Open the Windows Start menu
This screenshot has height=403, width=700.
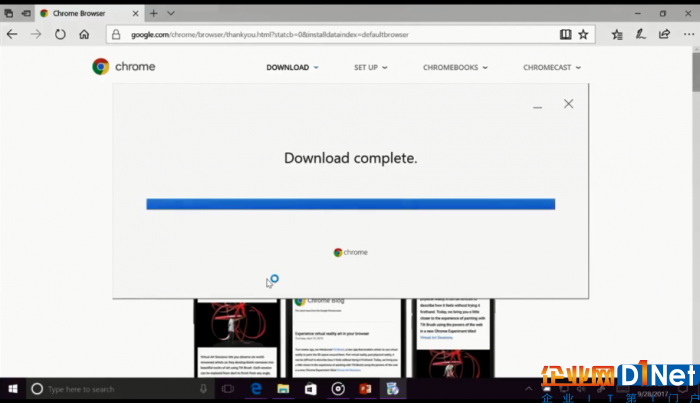coord(13,389)
